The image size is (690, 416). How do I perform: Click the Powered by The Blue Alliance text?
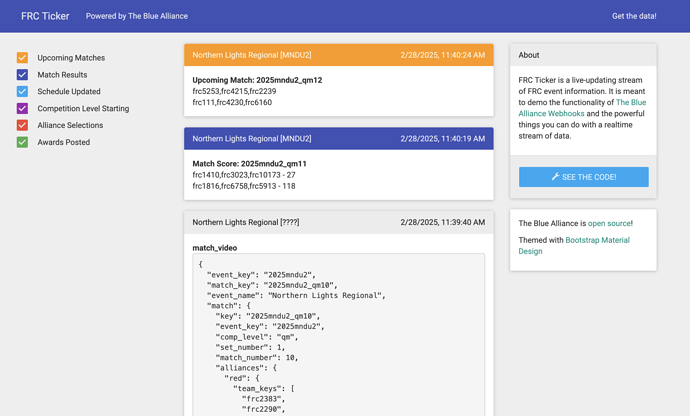pos(136,16)
